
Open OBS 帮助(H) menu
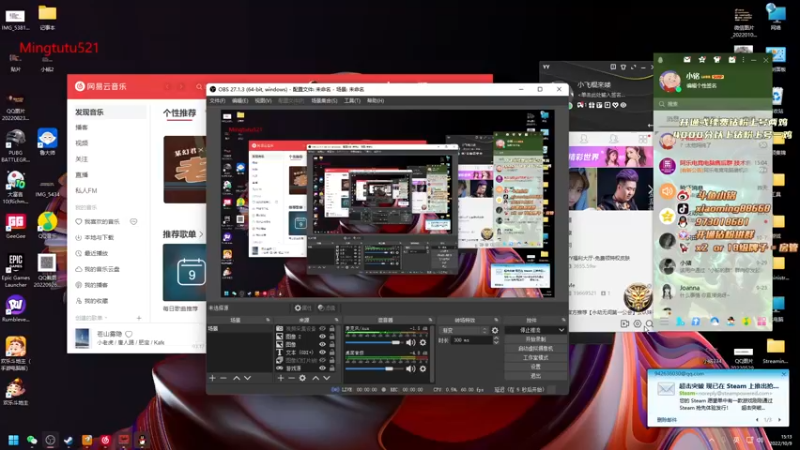point(376,101)
